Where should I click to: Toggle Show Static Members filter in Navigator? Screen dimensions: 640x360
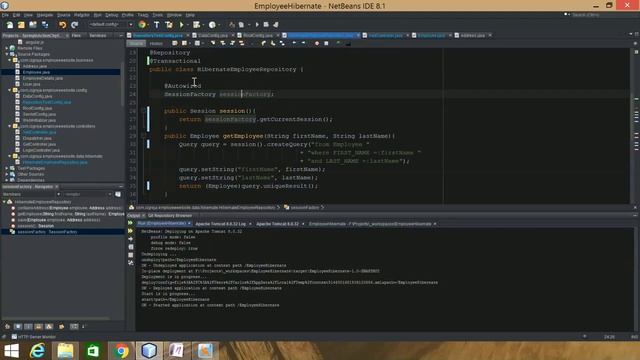coord(28,327)
